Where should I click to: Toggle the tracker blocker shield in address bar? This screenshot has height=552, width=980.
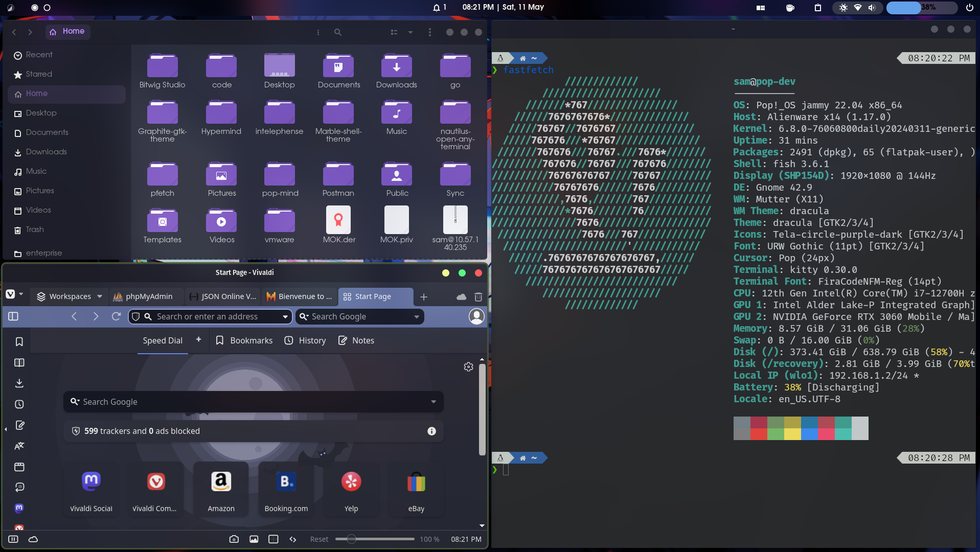tap(135, 316)
